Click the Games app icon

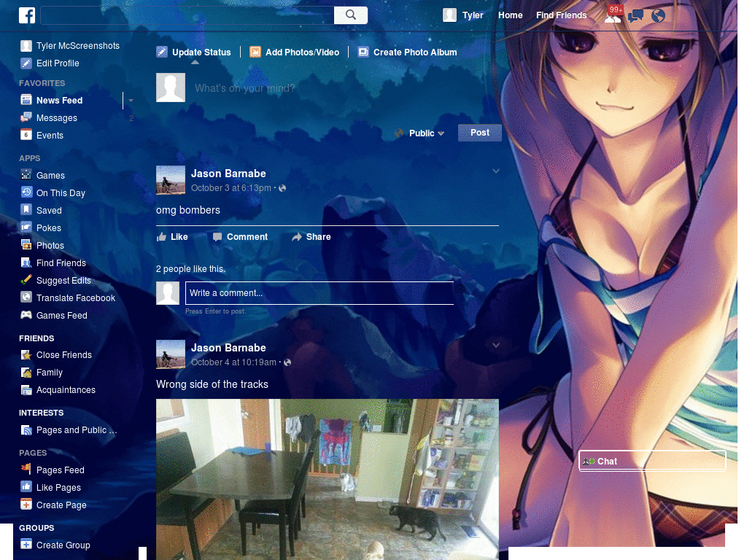click(26, 175)
